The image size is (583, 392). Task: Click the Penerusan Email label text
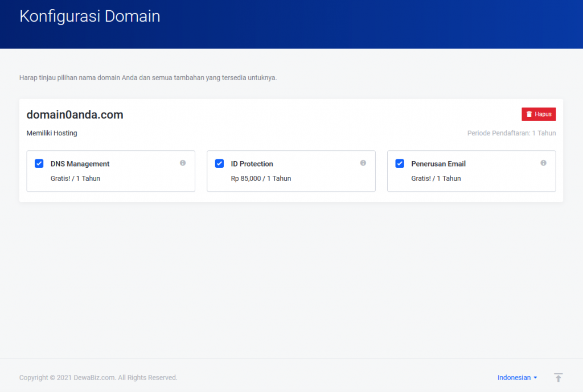pyautogui.click(x=438, y=164)
